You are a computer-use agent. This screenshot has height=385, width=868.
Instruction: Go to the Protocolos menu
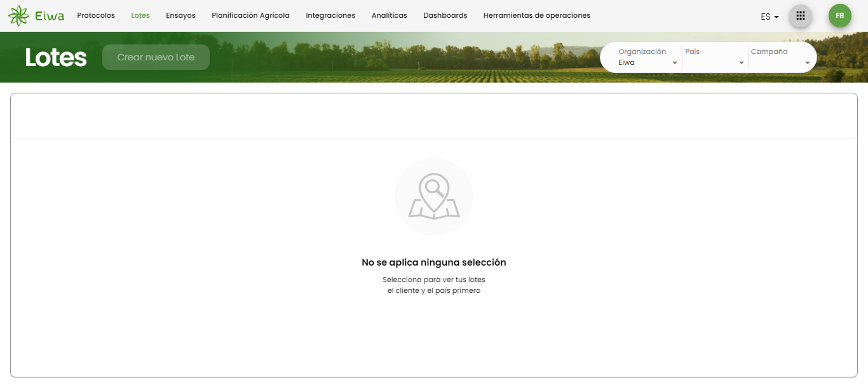(96, 15)
